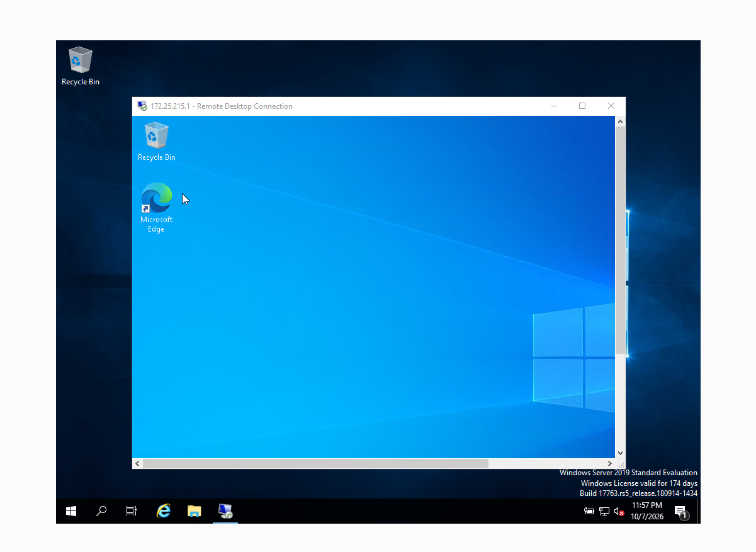Viewport: 756px width, 552px height.
Task: Open the Remote Desktop Connection title bar system icon
Action: 142,106
